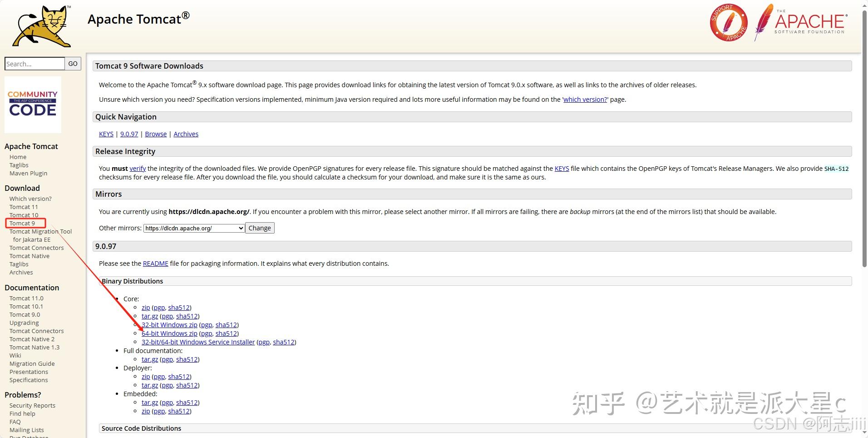Open Security Reports in the sidebar
This screenshot has width=868, height=438.
point(32,405)
